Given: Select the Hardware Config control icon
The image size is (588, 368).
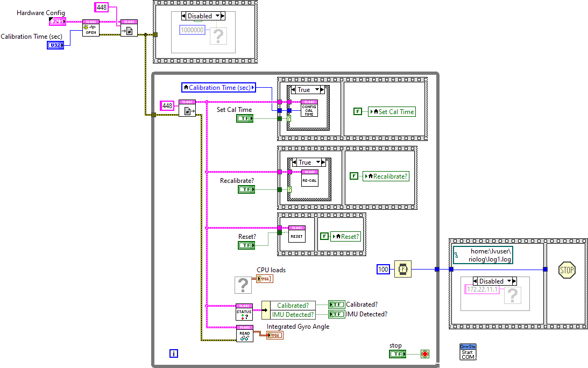Looking at the screenshot, I should (58, 21).
